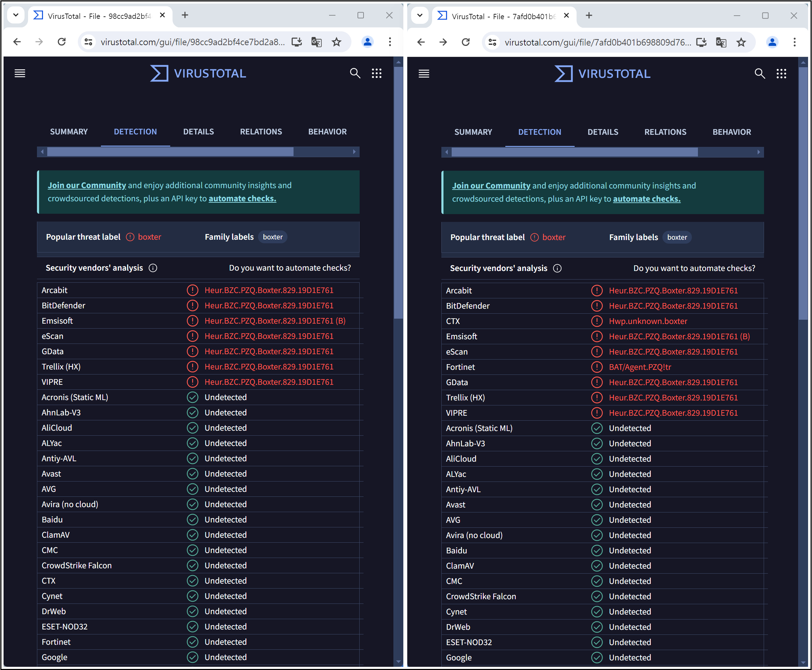Close the 98cc9ad2bf4 VirusTotal tab
Image resolution: width=812 pixels, height=670 pixels.
click(162, 15)
